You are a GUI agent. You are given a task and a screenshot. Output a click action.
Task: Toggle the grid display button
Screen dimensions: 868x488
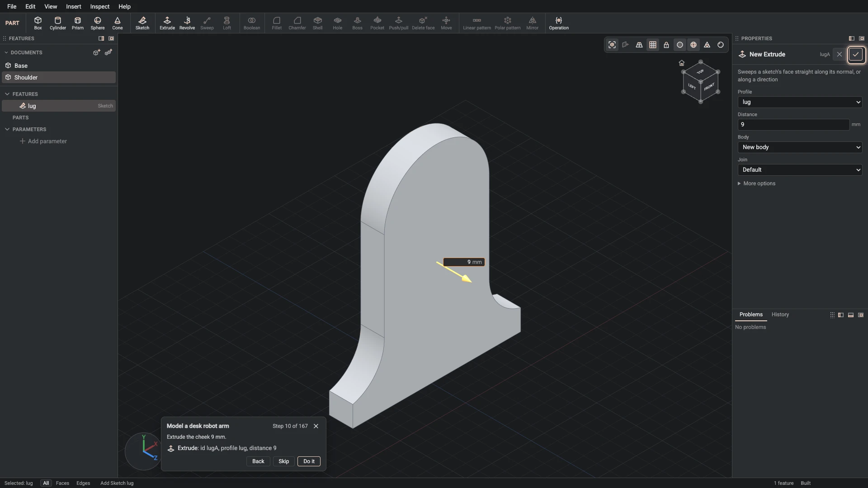pyautogui.click(x=653, y=45)
